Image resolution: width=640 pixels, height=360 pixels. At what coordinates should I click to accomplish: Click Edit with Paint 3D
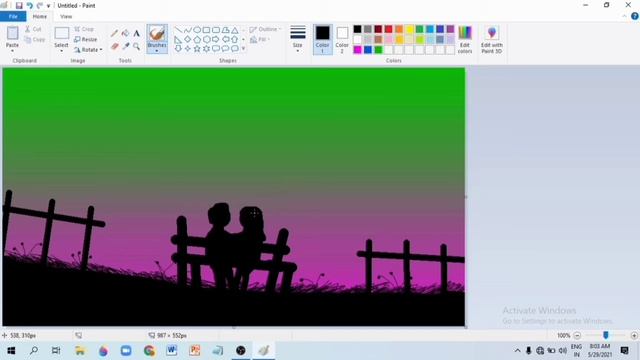tap(491, 40)
